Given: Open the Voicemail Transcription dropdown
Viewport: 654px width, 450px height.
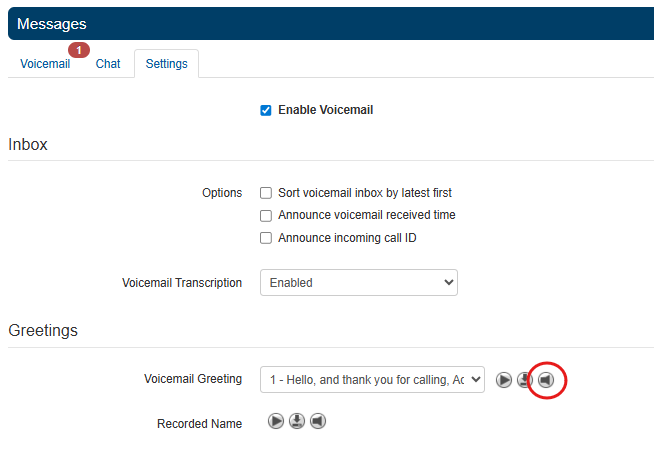Looking at the screenshot, I should coord(358,283).
